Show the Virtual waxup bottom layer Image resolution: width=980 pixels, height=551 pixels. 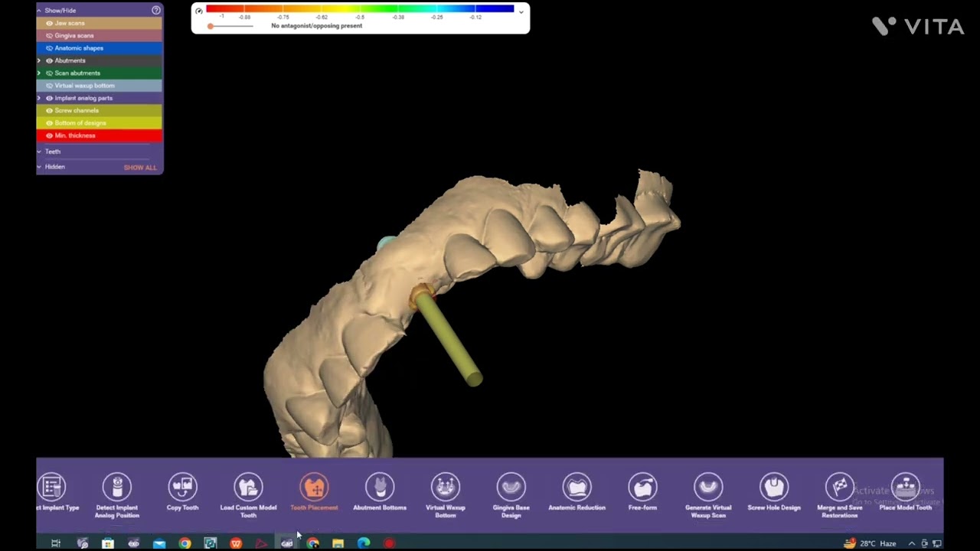(50, 86)
